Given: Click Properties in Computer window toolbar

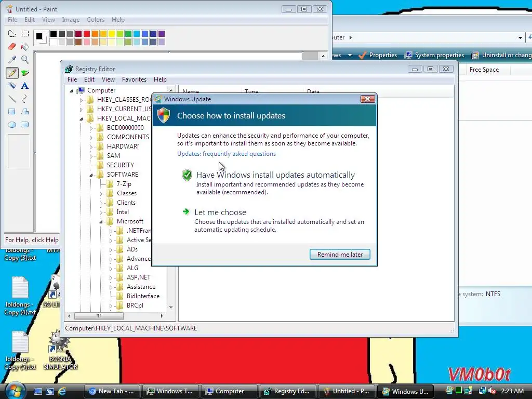Looking at the screenshot, I should click(378, 55).
